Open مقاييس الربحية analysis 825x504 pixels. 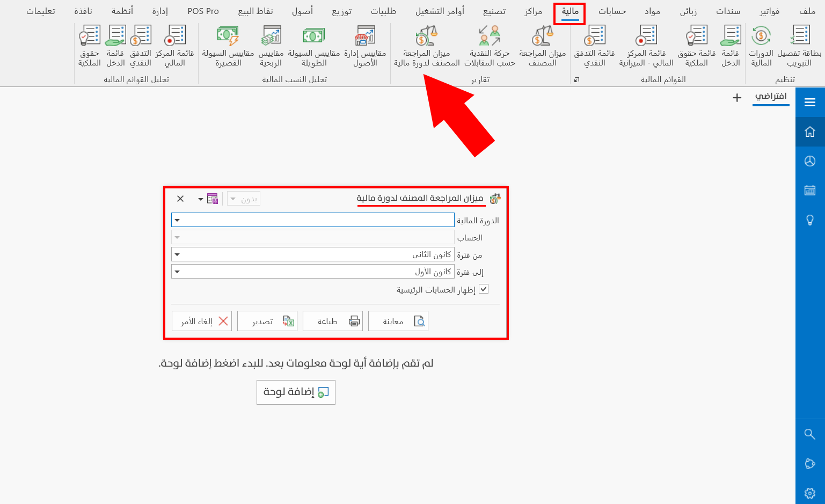tap(271, 47)
